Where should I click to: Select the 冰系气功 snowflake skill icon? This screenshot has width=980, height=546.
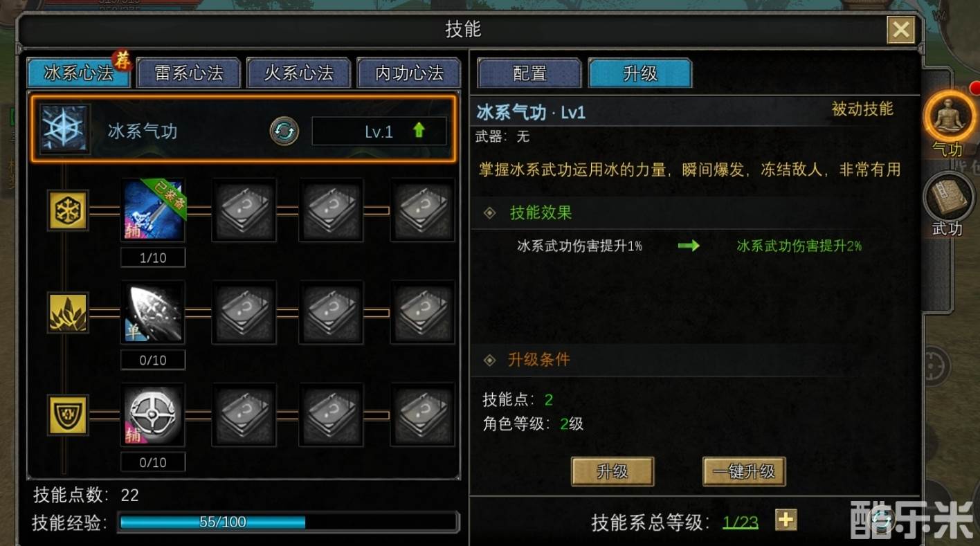click(x=64, y=129)
